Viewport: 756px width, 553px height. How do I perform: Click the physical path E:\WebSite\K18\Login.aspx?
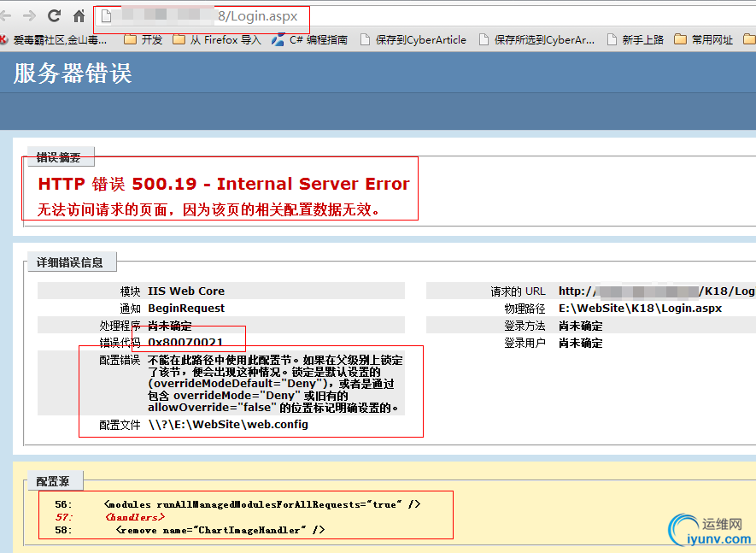click(641, 309)
